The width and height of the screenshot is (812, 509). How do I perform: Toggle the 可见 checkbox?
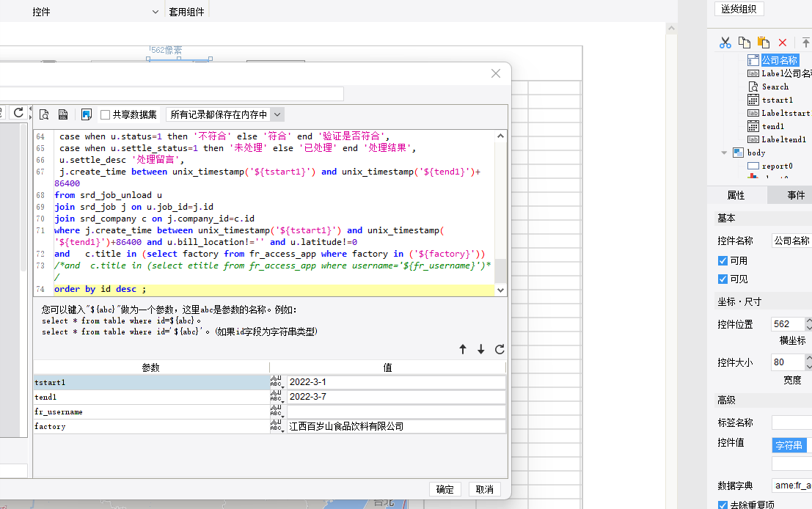pyautogui.click(x=723, y=279)
